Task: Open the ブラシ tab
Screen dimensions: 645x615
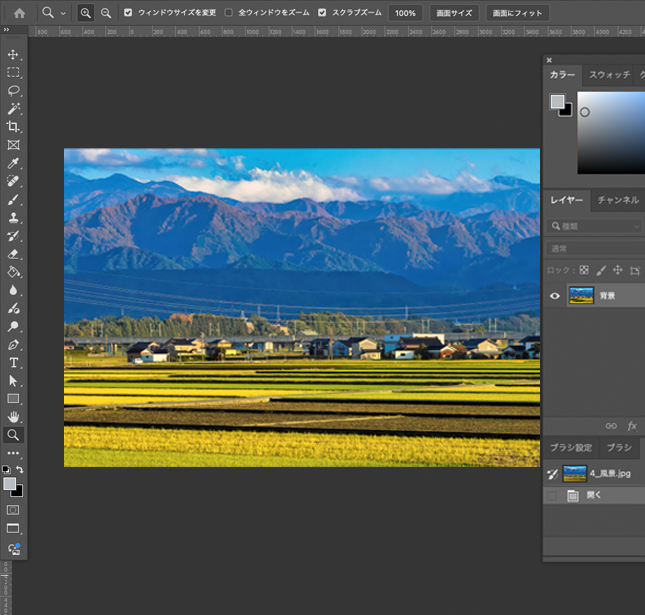Action: tap(619, 448)
